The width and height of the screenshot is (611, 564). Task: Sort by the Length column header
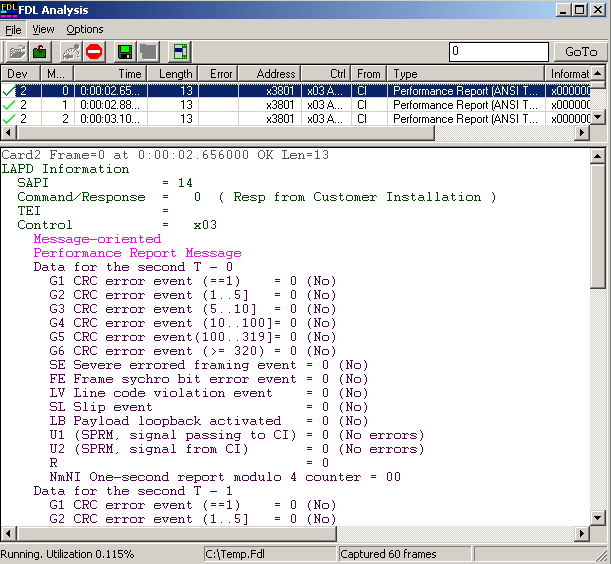tap(173, 74)
